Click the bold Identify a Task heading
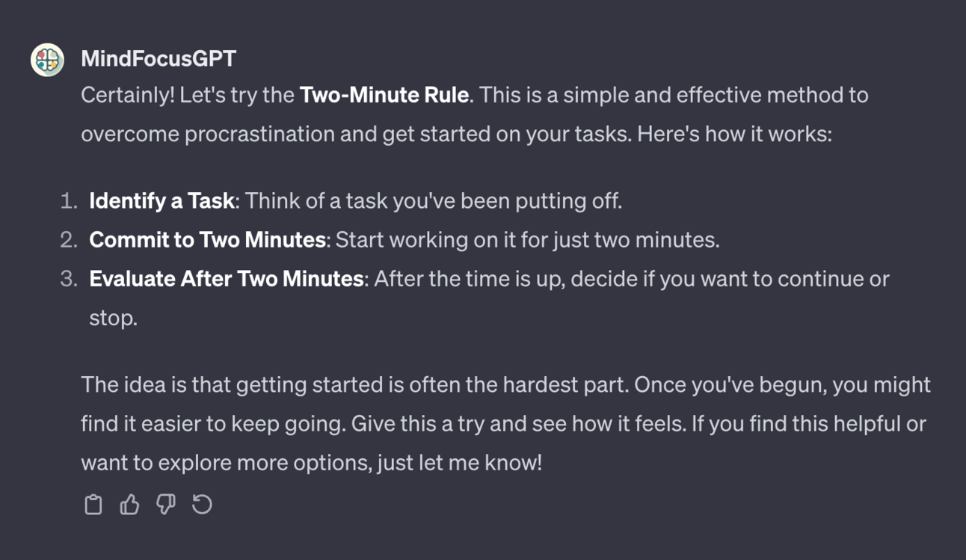 [x=161, y=201]
